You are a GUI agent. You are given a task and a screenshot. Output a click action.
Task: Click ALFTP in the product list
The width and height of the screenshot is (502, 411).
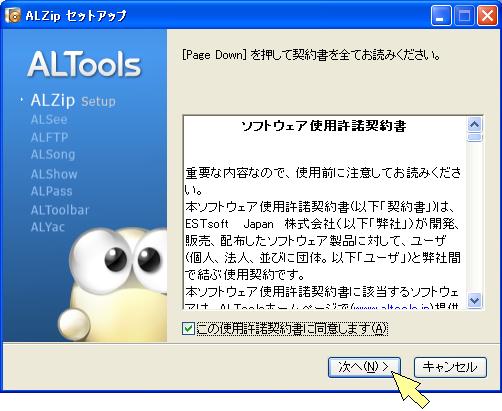click(x=49, y=137)
